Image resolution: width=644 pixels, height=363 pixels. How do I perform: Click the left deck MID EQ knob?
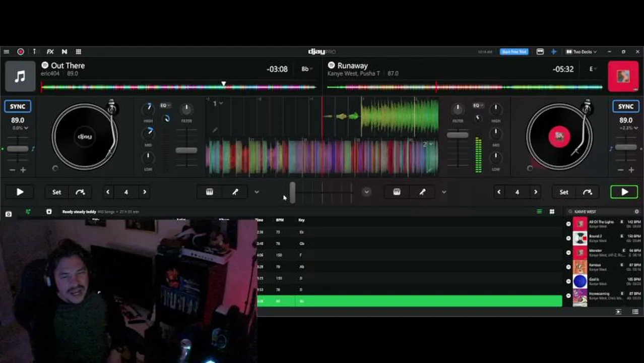click(148, 133)
